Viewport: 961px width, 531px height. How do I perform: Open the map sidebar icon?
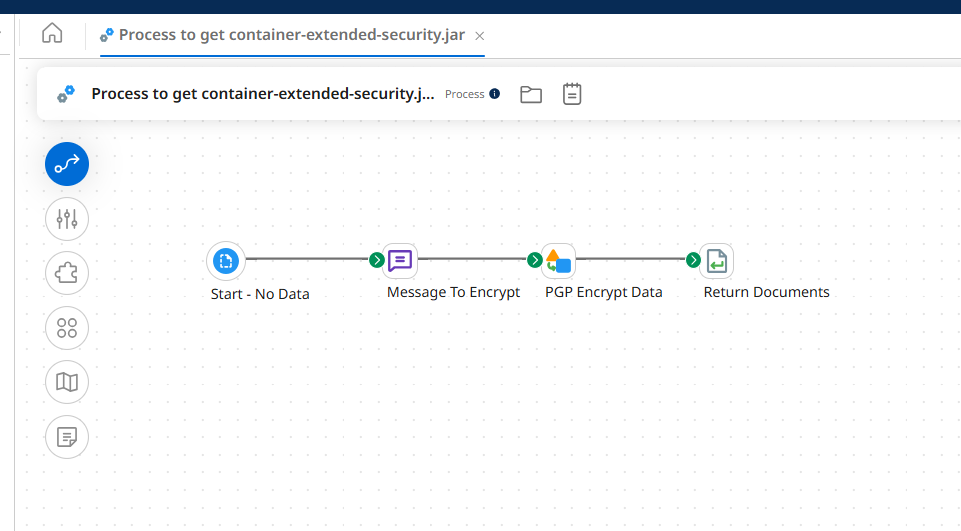(x=67, y=382)
